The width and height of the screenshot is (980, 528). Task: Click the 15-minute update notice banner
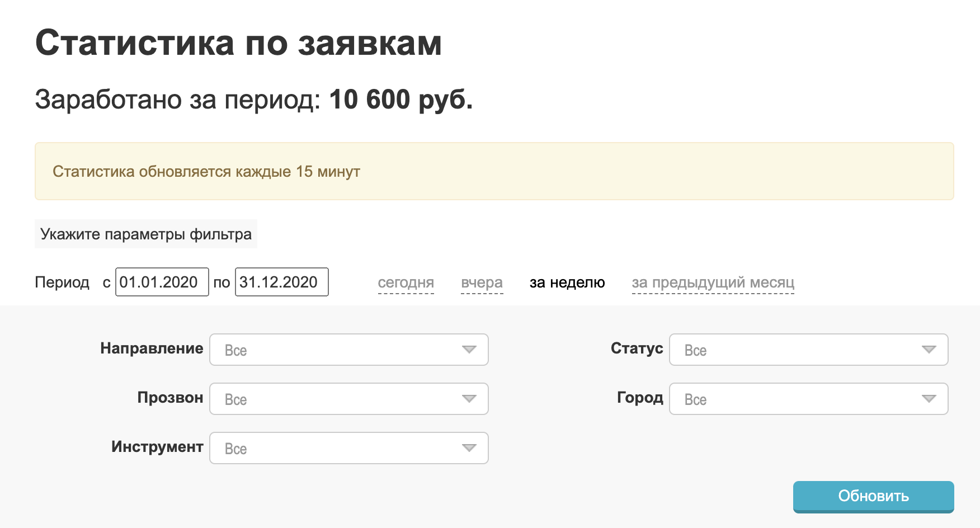click(494, 171)
